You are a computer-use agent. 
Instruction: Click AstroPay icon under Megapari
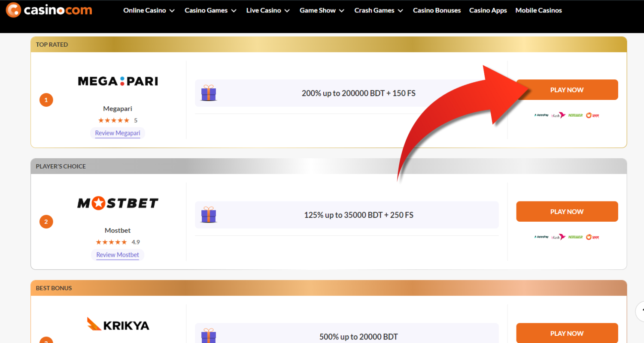(x=541, y=115)
